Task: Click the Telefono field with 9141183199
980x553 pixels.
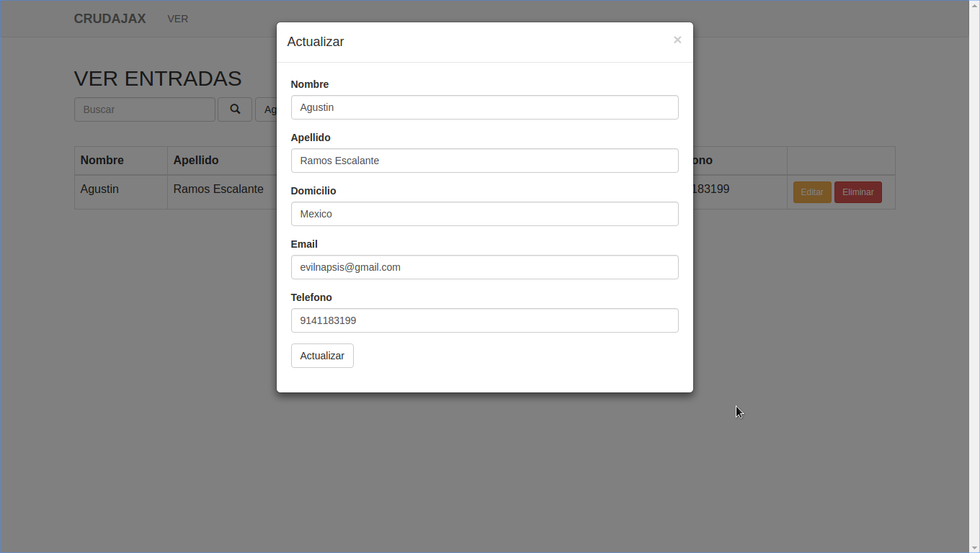Action: point(484,320)
